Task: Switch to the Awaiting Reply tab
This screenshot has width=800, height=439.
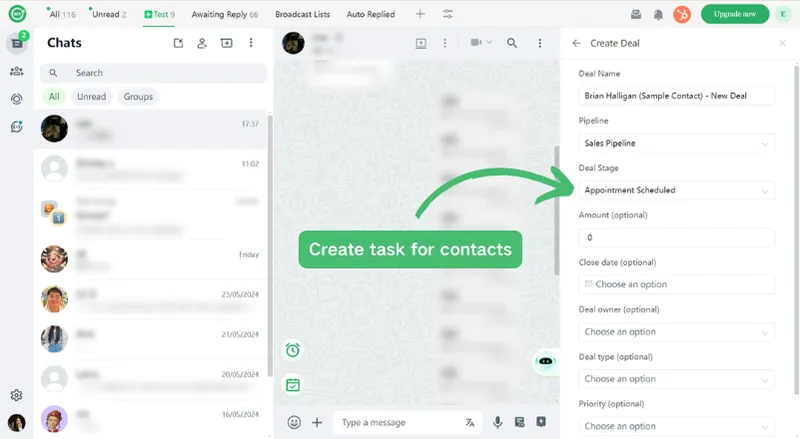Action: tap(225, 14)
